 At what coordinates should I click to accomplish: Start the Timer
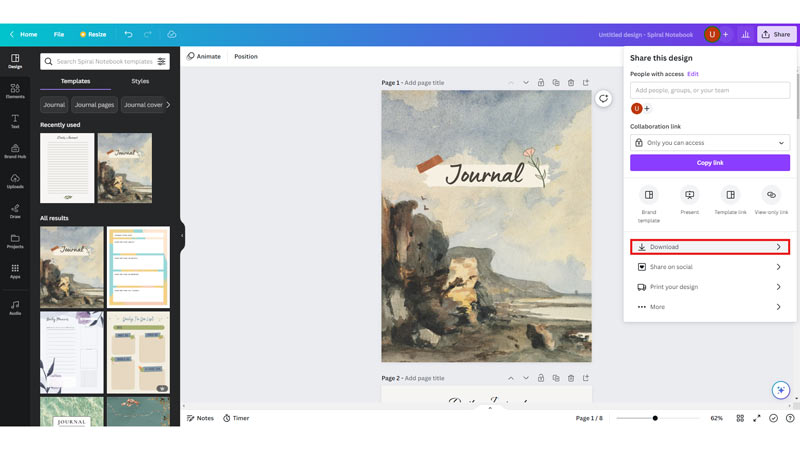[236, 418]
